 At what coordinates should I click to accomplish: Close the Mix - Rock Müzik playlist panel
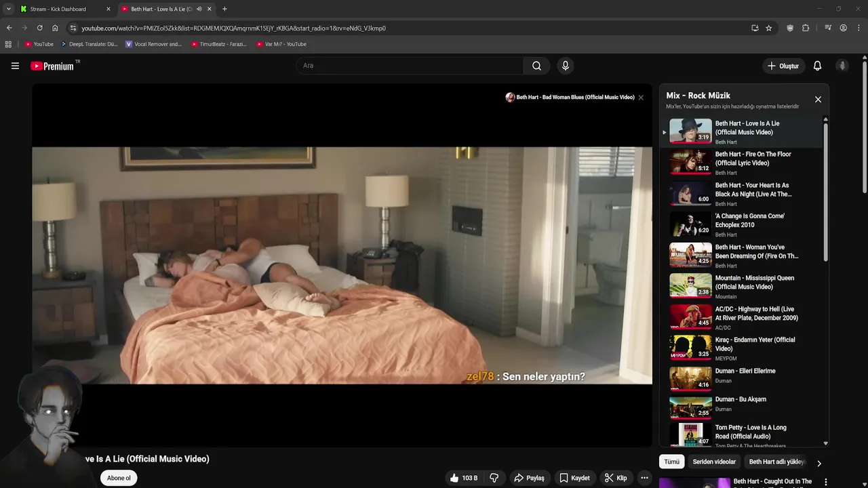click(818, 99)
